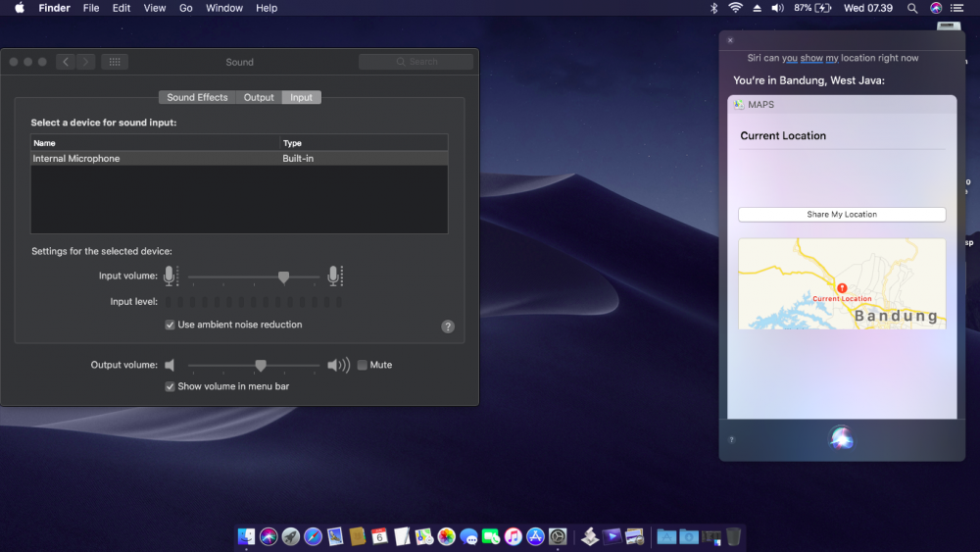Open Maps app icon in Dock
The width and height of the screenshot is (980, 552).
coord(423,536)
